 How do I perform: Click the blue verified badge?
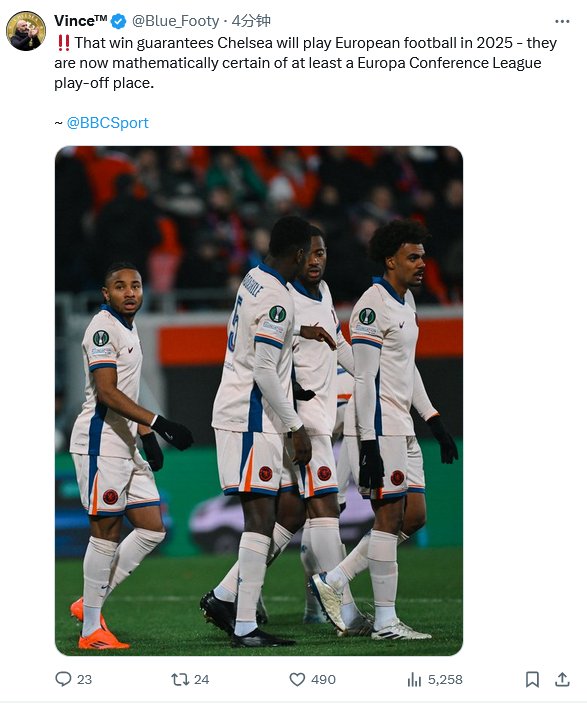[118, 21]
